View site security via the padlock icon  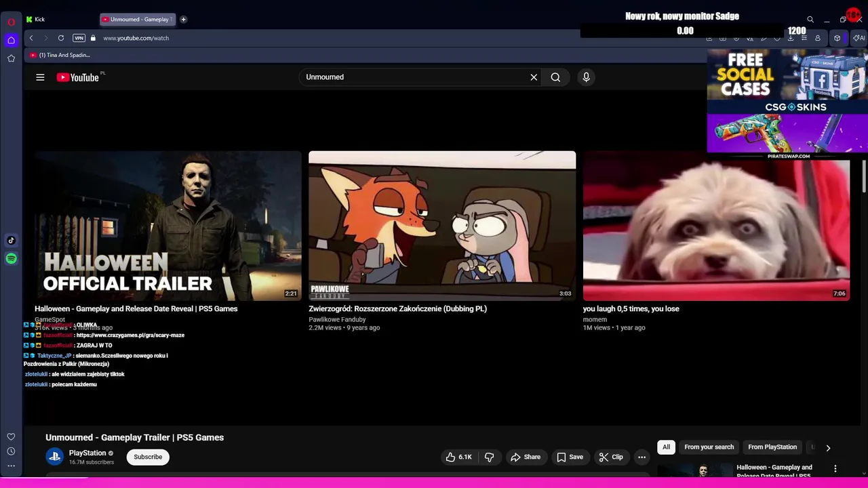coord(93,38)
